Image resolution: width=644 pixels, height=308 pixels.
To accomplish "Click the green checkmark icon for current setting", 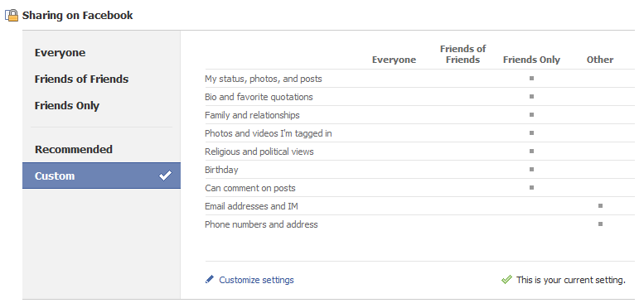I will (x=506, y=280).
